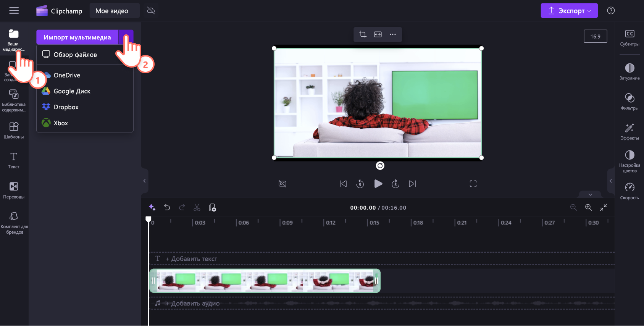This screenshot has width=644, height=326.
Task: Rewind 5 seconds
Action: (x=360, y=184)
